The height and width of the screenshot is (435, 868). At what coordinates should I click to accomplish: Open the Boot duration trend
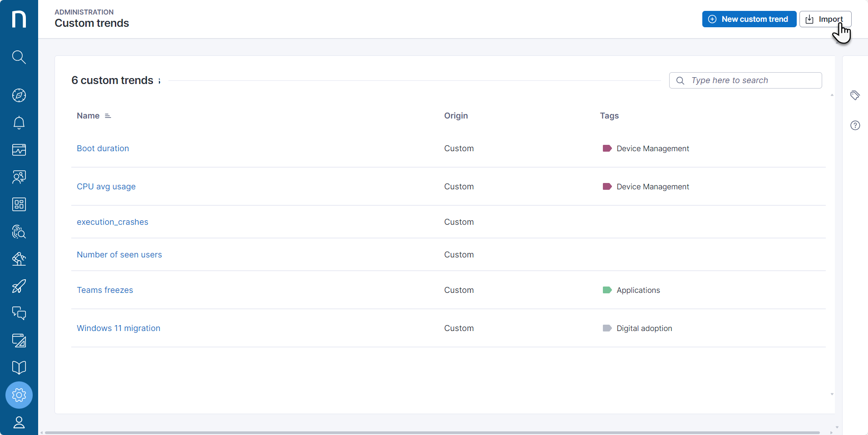(x=103, y=148)
